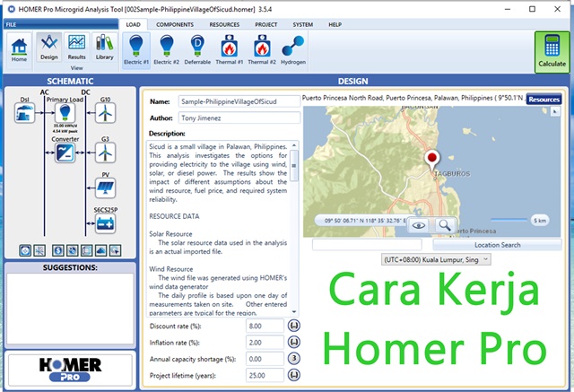Open the FILE menu
This screenshot has width=574, height=392.
(x=61, y=24)
